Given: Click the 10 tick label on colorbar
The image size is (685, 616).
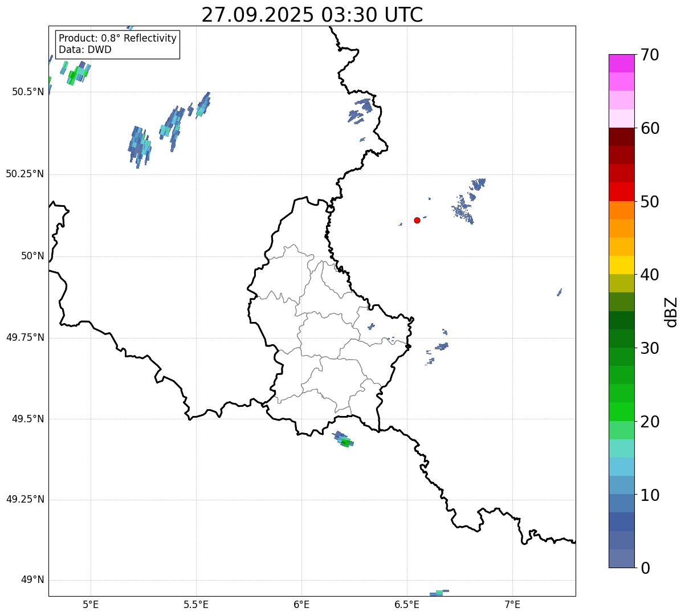Looking at the screenshot, I should point(650,495).
